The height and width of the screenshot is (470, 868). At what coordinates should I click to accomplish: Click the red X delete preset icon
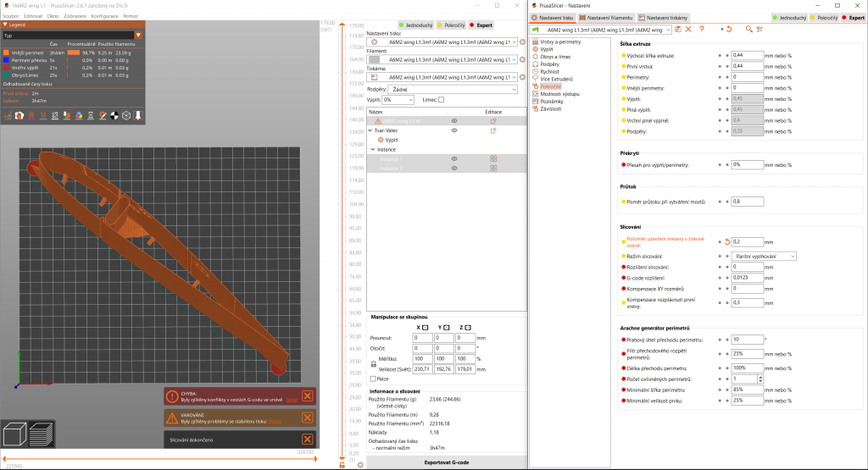click(x=689, y=29)
